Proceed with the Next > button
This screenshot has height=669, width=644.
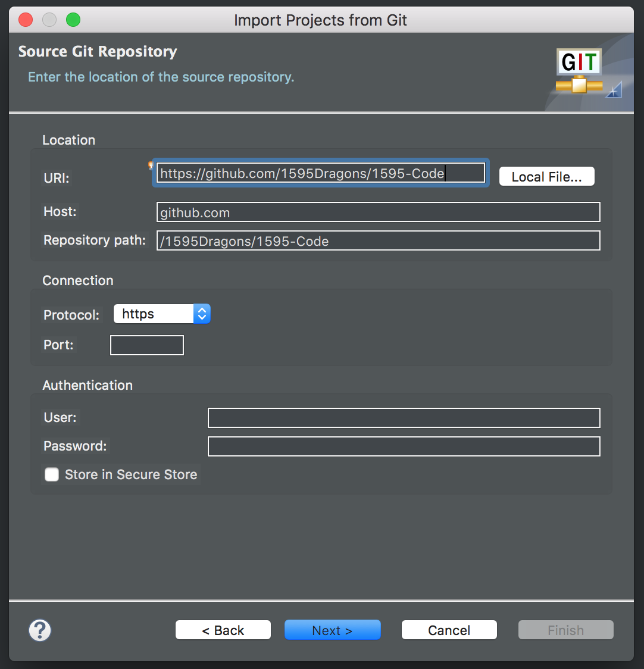(333, 630)
